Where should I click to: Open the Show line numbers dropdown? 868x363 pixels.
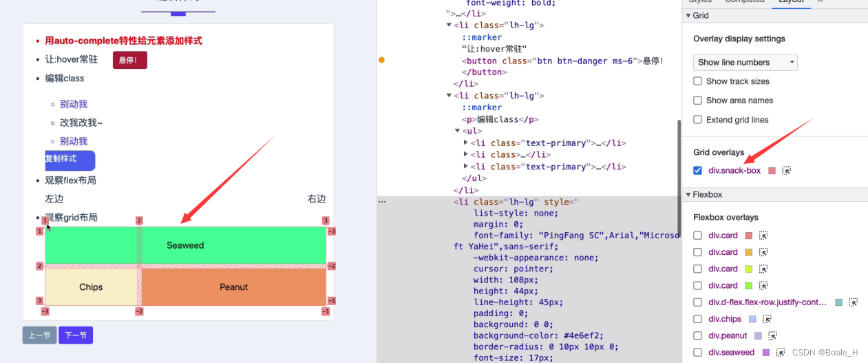(745, 62)
